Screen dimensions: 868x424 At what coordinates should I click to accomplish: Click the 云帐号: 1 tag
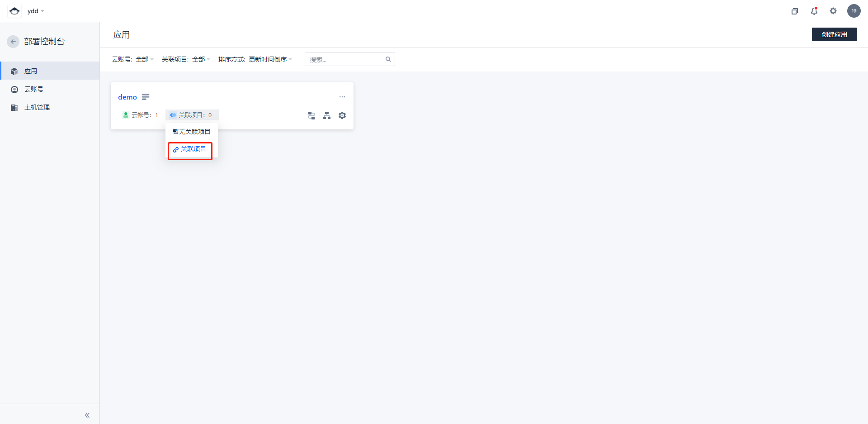click(141, 115)
